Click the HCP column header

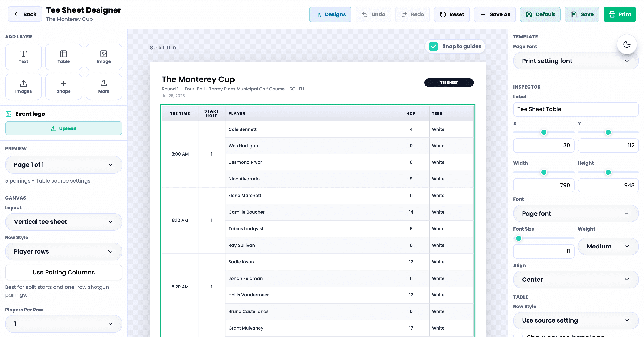coord(411,113)
